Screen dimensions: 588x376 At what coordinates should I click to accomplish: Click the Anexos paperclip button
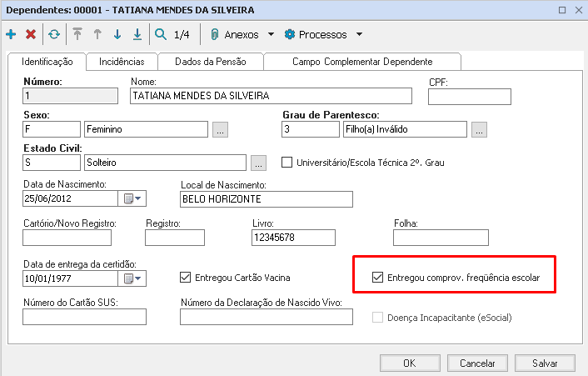[235, 34]
